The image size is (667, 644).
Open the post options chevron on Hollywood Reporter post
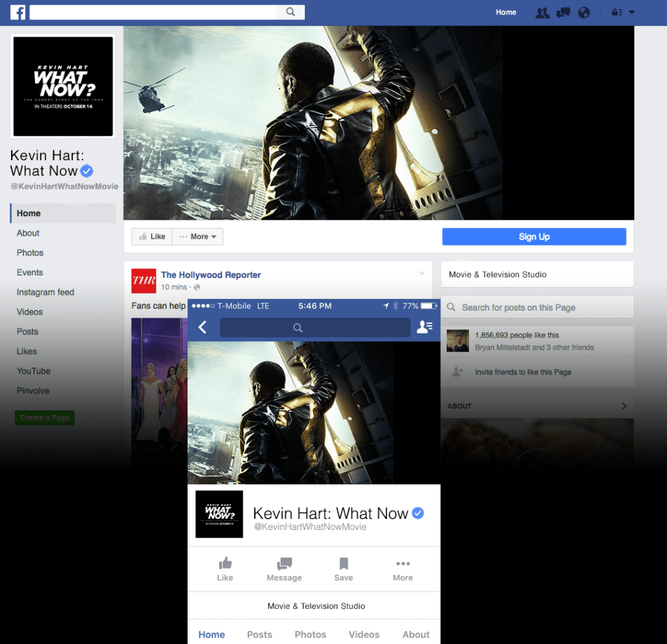[x=422, y=273]
